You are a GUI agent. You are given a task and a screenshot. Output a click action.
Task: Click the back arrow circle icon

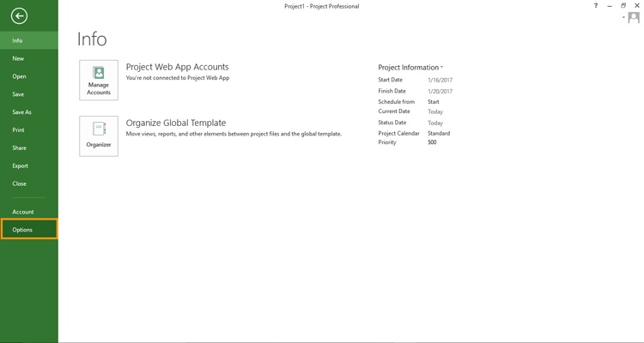click(x=19, y=16)
